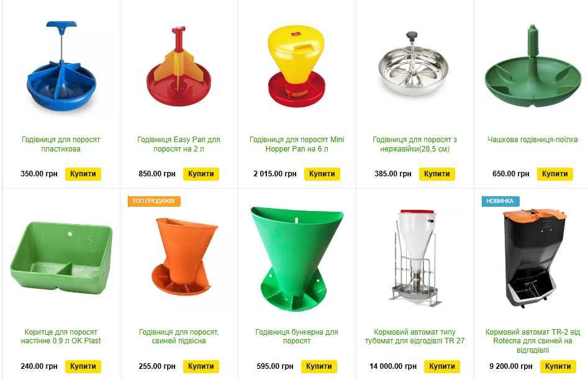View the yellow Mini Hopper Pan image

(x=296, y=66)
